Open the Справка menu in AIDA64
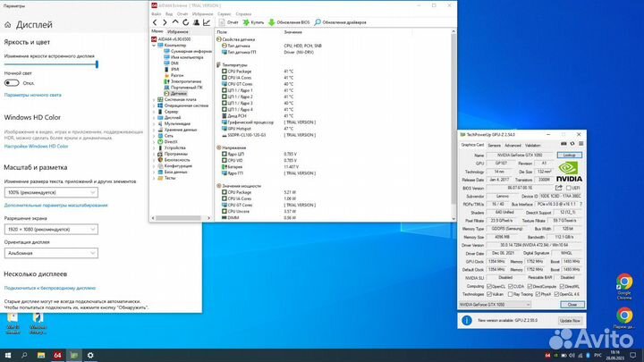The width and height of the screenshot is (644, 362). click(243, 14)
